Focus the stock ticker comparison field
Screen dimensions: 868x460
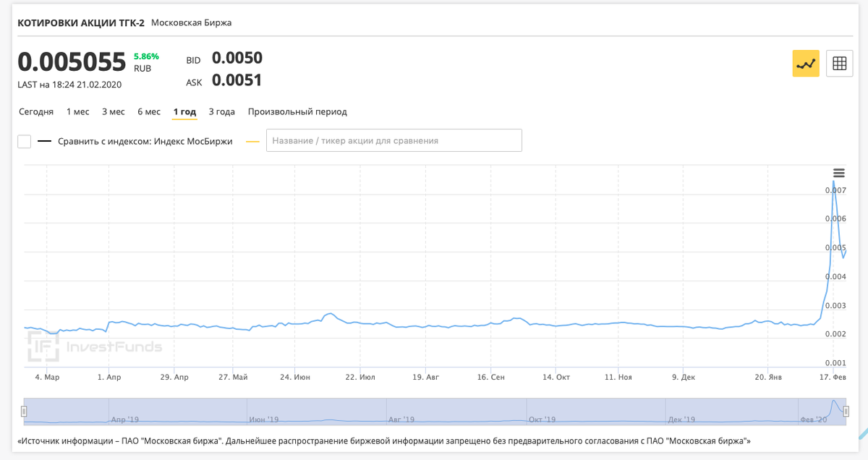click(x=394, y=140)
